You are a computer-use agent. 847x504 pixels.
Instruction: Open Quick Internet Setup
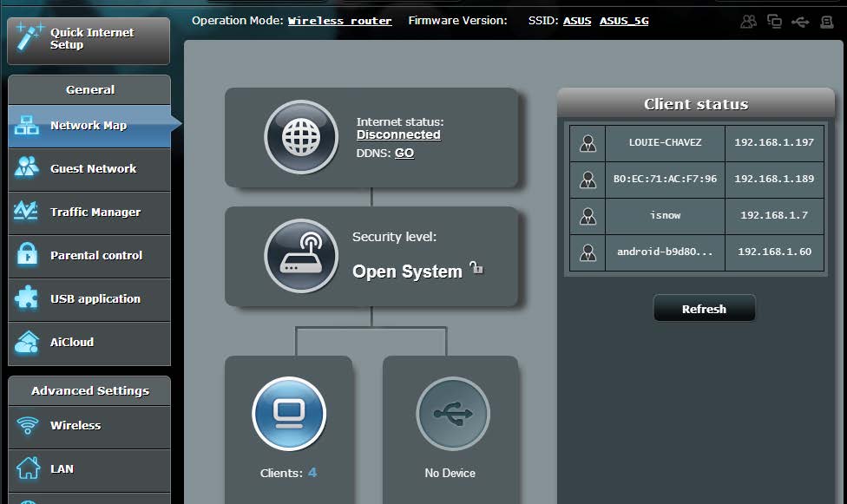(x=89, y=41)
